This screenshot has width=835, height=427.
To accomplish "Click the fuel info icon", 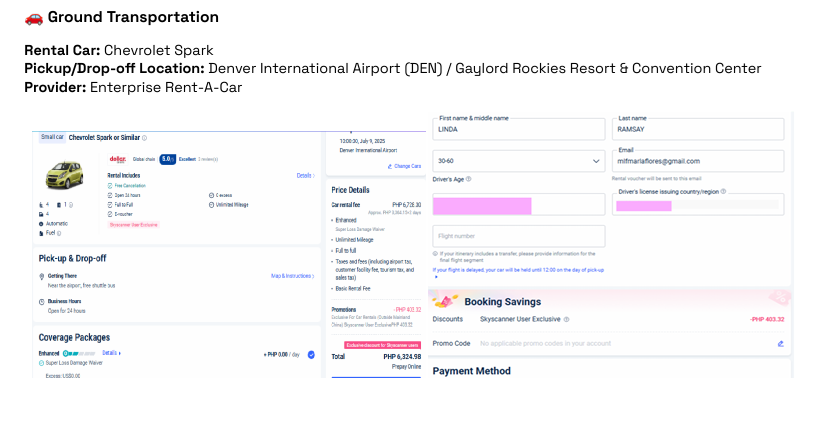I will pyautogui.click(x=61, y=233).
